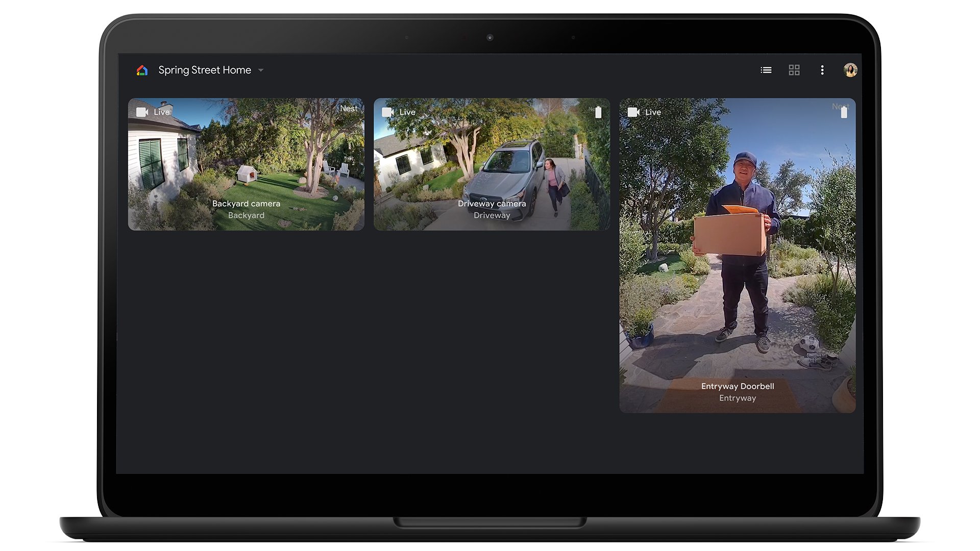The image size is (980, 551).
Task: Click the Google Home logo icon
Action: pos(142,70)
